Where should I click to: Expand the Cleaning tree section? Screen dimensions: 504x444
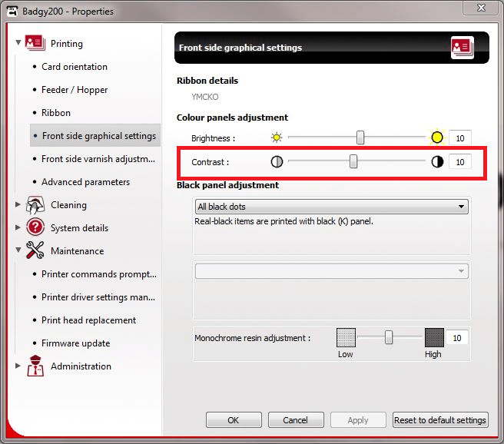coord(18,204)
